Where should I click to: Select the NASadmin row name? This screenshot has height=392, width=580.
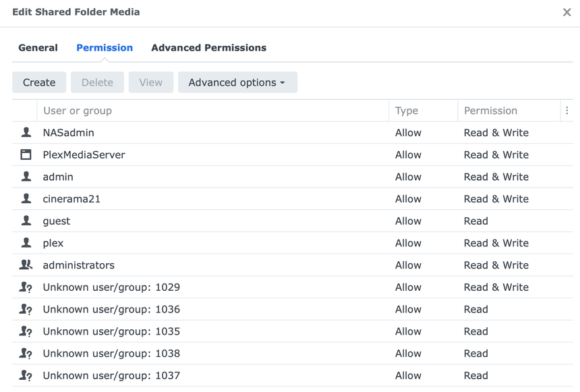(68, 132)
